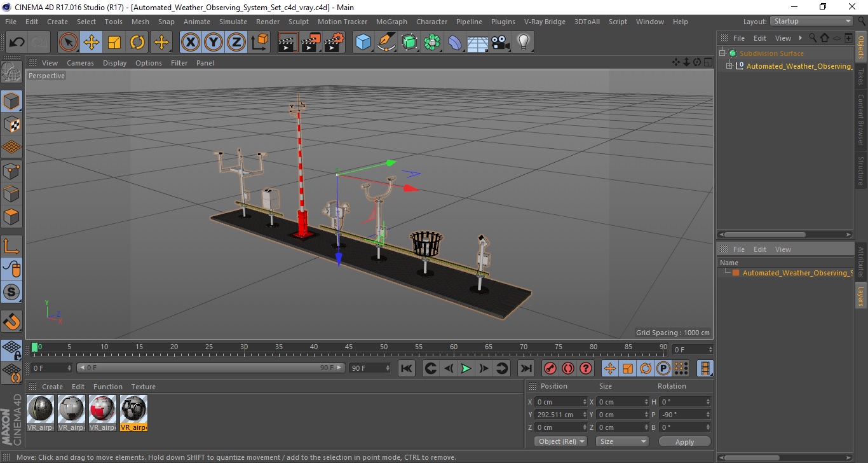This screenshot has height=463, width=868.
Task: Select the red-white VR_airp material
Action: tap(103, 413)
